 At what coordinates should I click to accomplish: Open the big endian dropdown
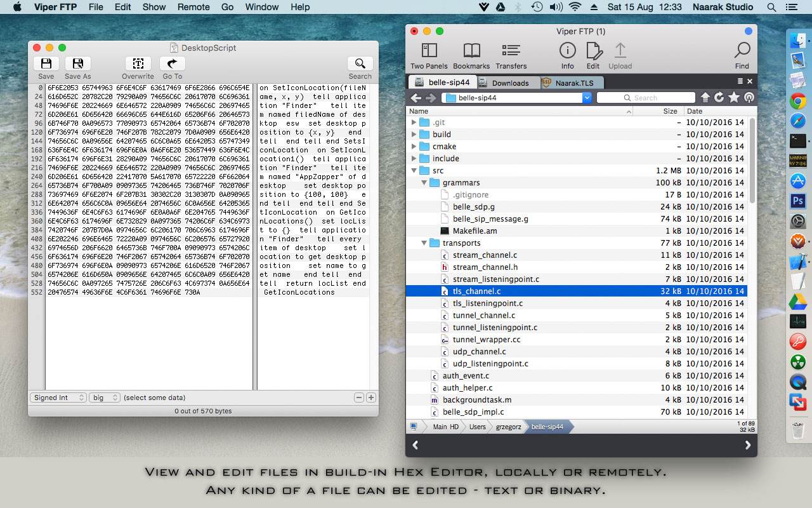105,398
